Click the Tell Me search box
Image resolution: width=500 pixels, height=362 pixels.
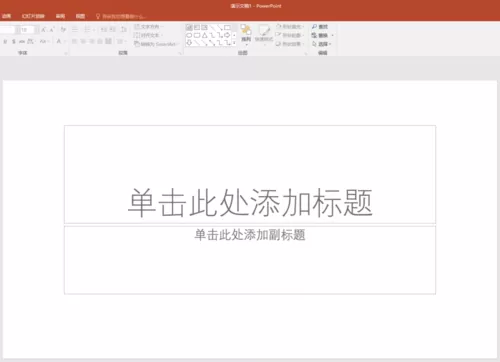[122, 16]
